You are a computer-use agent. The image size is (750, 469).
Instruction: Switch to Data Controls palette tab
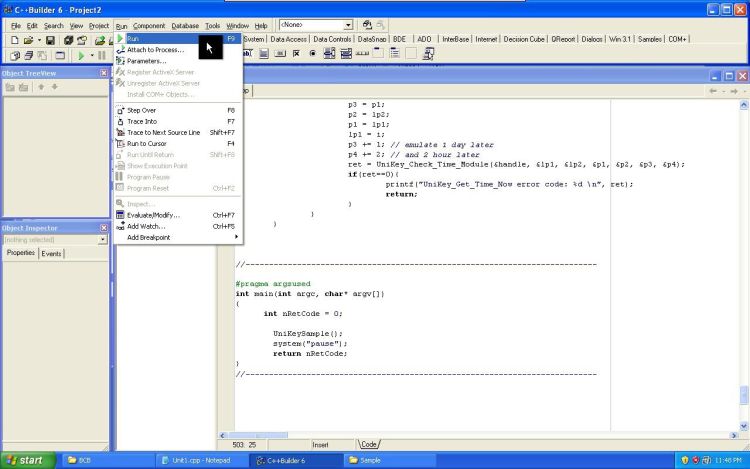[x=332, y=39]
